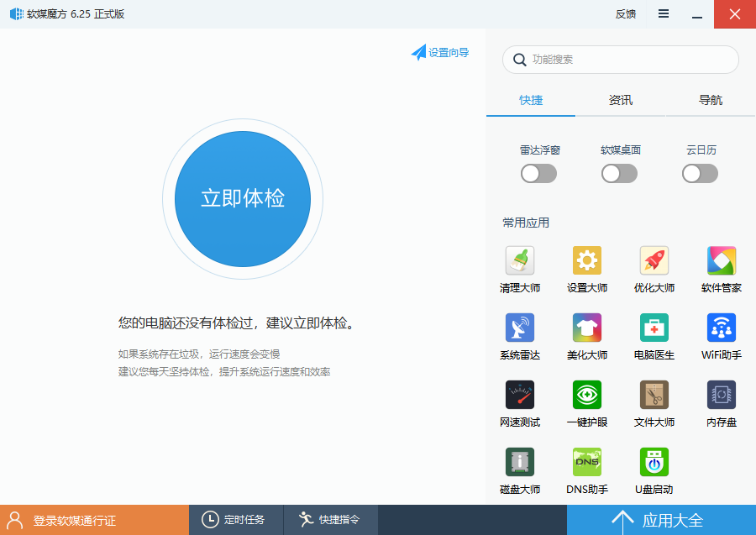This screenshot has height=535, width=756.
Task: Launch 优化大师 optimization tool
Action: point(654,269)
